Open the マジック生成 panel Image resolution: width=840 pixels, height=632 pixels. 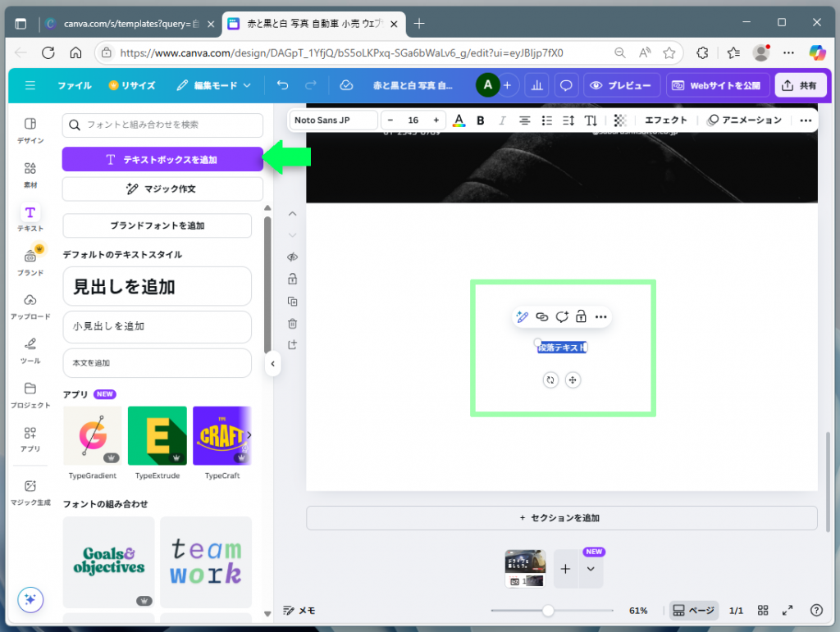pyautogui.click(x=30, y=492)
